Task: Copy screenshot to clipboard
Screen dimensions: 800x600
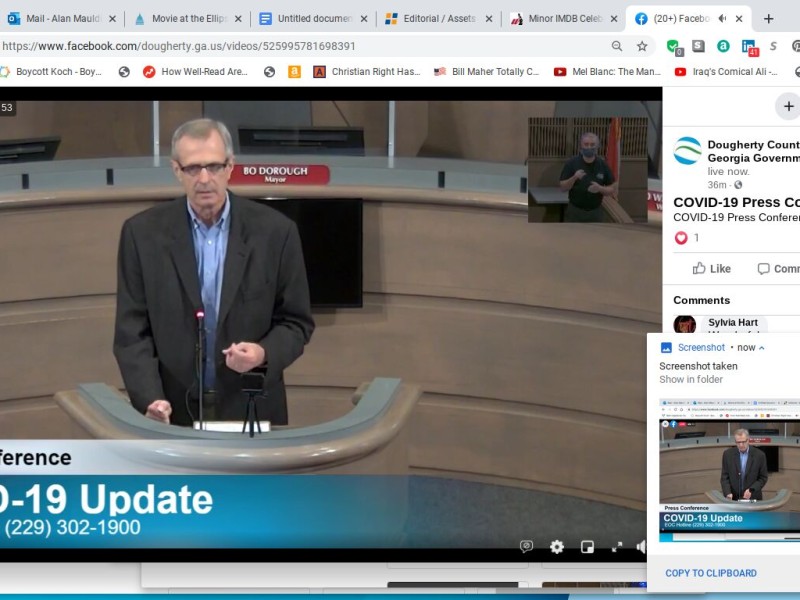Action: [711, 573]
